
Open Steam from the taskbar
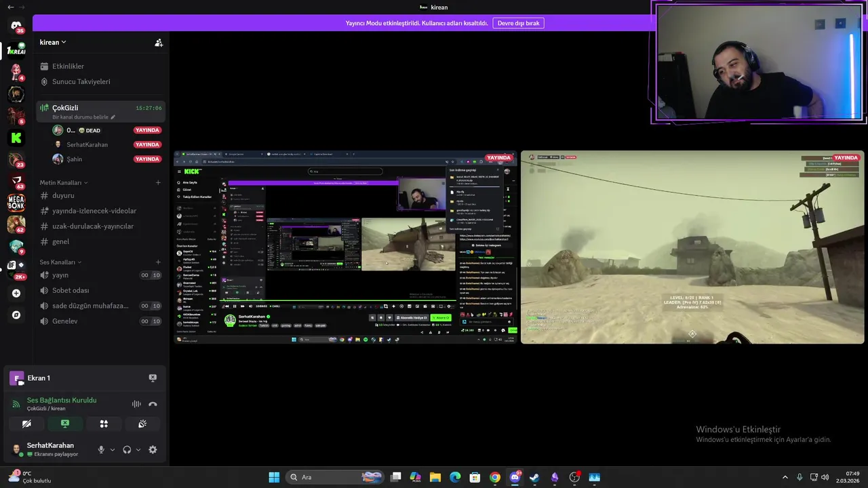coord(535,477)
